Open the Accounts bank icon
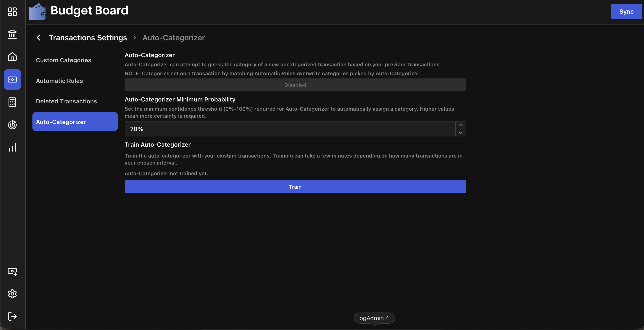 coord(12,34)
